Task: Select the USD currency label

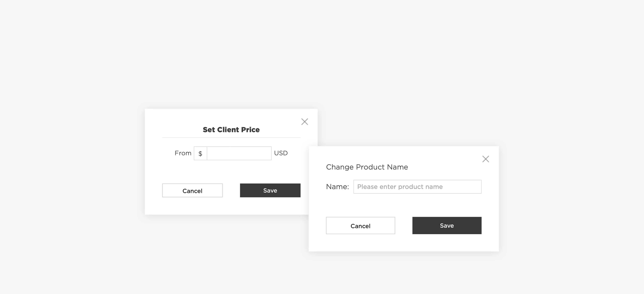Action: pyautogui.click(x=281, y=153)
